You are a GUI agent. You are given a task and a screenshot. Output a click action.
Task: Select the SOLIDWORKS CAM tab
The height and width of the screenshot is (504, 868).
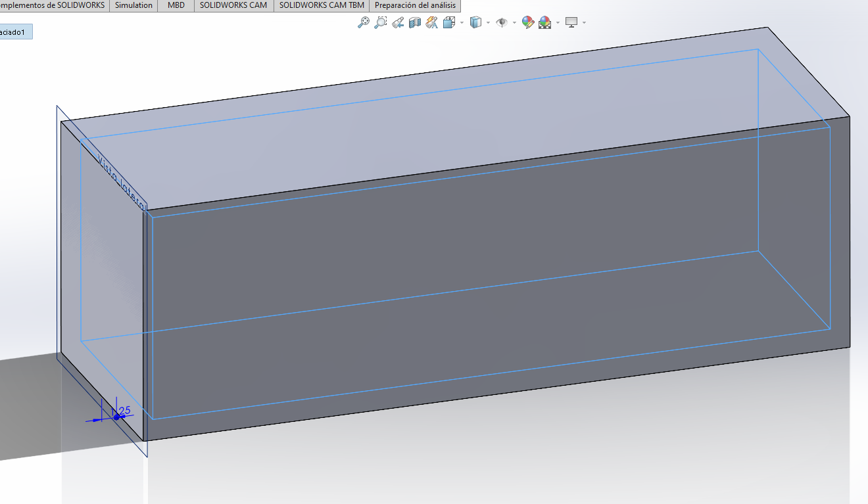coord(233,5)
